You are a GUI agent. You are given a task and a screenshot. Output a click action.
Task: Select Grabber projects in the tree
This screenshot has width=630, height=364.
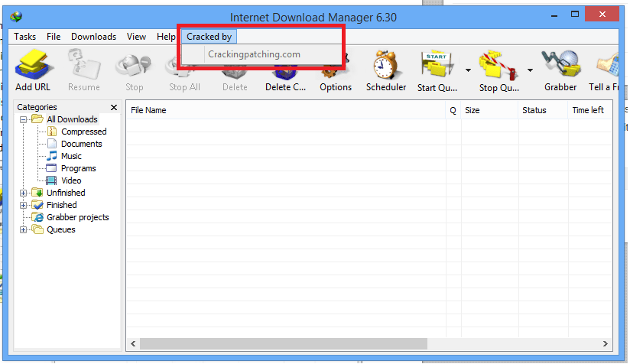tap(77, 217)
